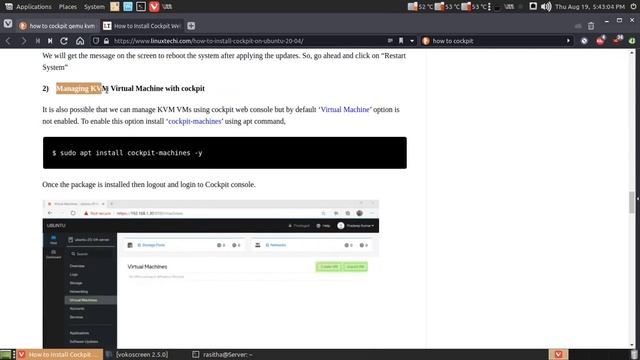Go to the browser home page
640x360 pixels.
80,41
